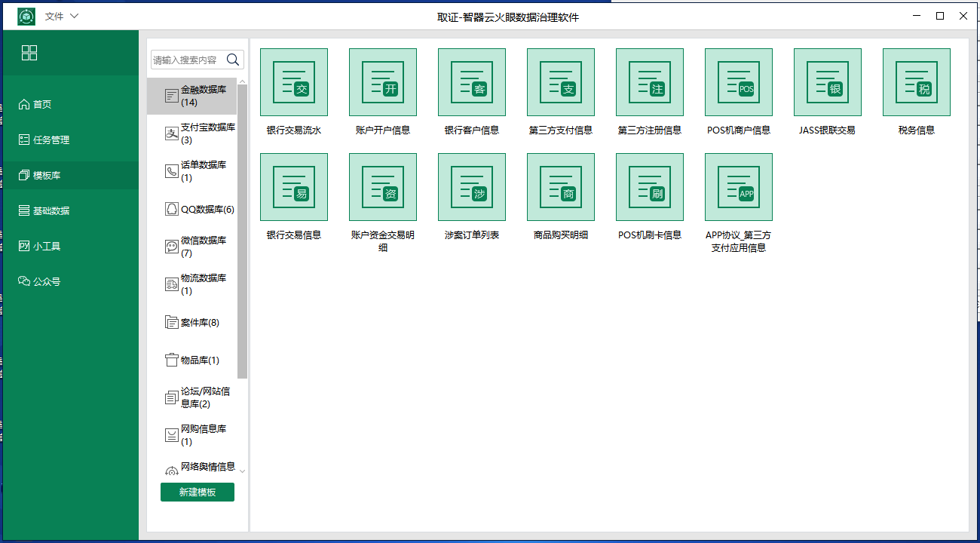Select 微信数据库 category in list
The image size is (980, 543).
tap(199, 247)
